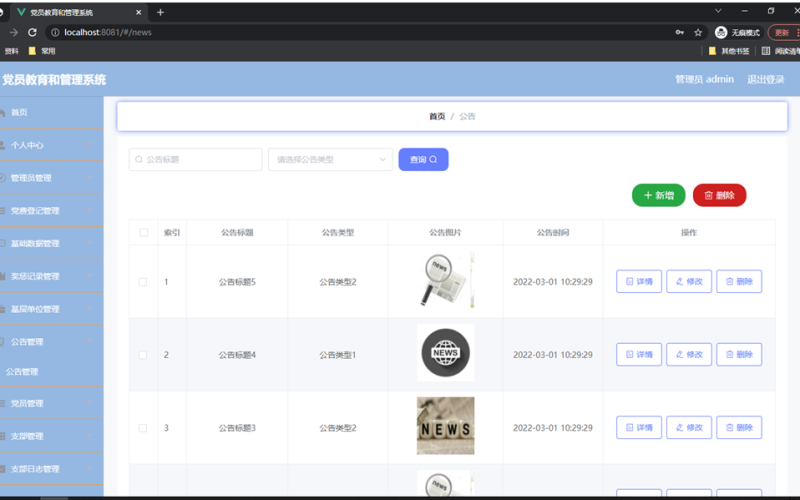This screenshot has width=800, height=500.
Task: Check the checkbox for row 公告标题5
Action: click(x=143, y=282)
